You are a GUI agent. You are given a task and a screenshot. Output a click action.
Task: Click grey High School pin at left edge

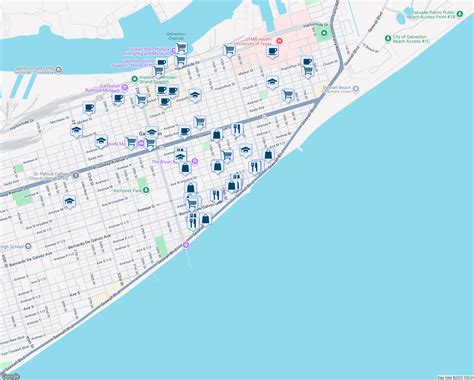click(28, 246)
